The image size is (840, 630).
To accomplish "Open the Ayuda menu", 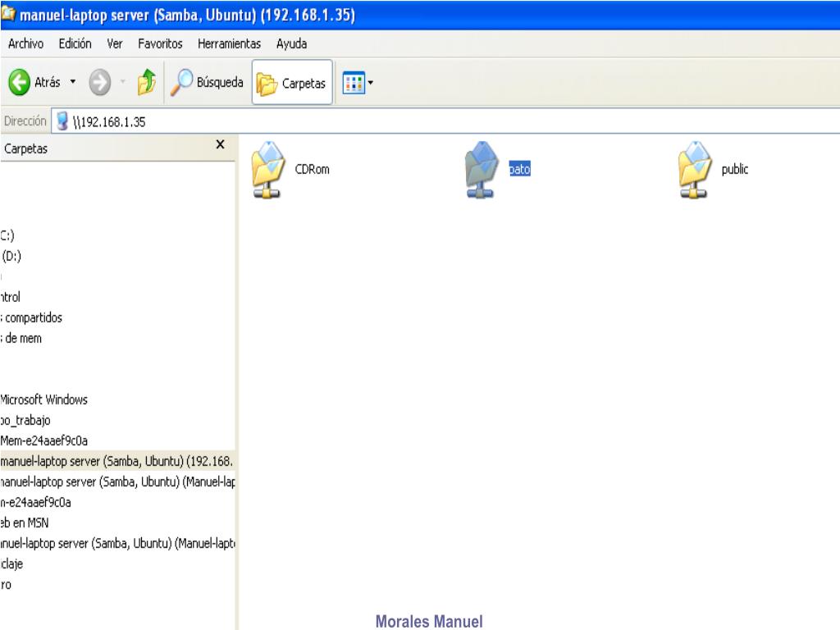I will point(291,44).
